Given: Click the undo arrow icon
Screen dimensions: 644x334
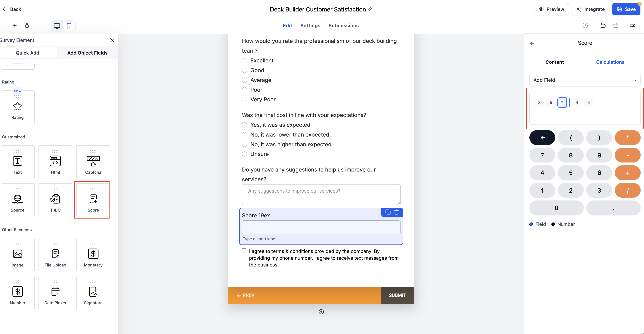Looking at the screenshot, I should [x=603, y=26].
